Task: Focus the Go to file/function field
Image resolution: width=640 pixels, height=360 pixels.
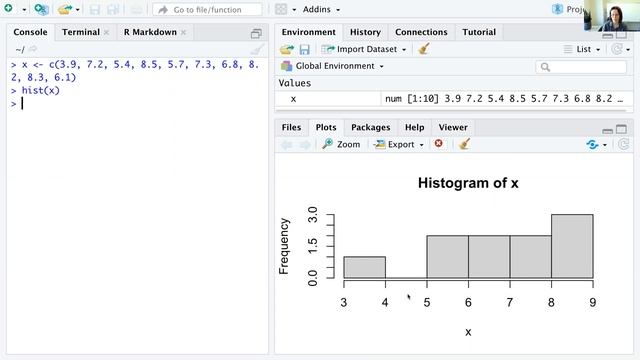Action: point(207,9)
